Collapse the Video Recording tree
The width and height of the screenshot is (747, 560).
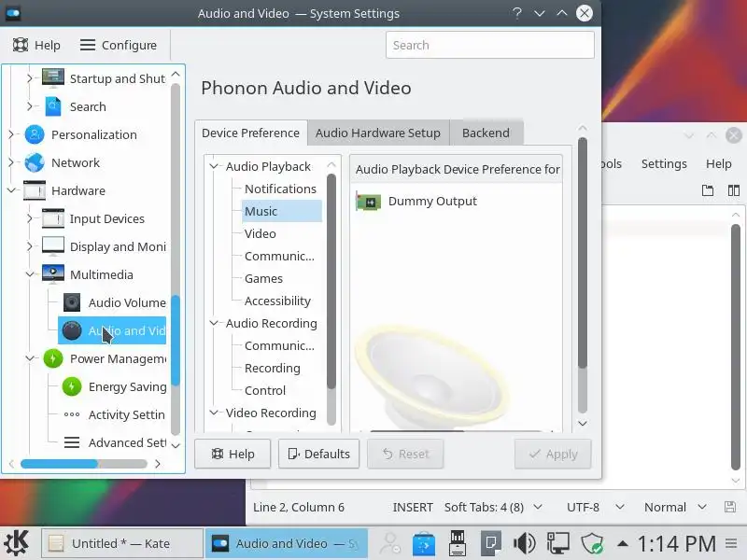click(214, 413)
